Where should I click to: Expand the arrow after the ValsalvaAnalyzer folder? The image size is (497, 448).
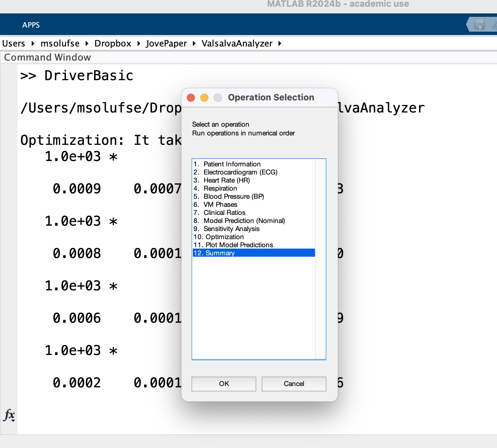(x=280, y=43)
